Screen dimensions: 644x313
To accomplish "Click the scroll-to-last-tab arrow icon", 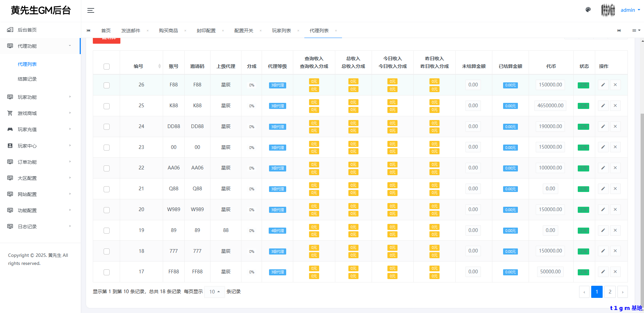I will (619, 30).
